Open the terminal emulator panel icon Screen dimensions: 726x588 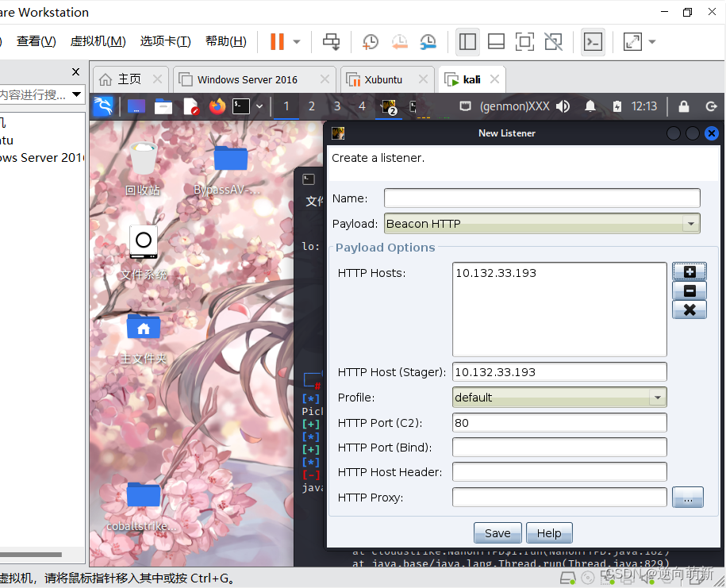coord(240,106)
